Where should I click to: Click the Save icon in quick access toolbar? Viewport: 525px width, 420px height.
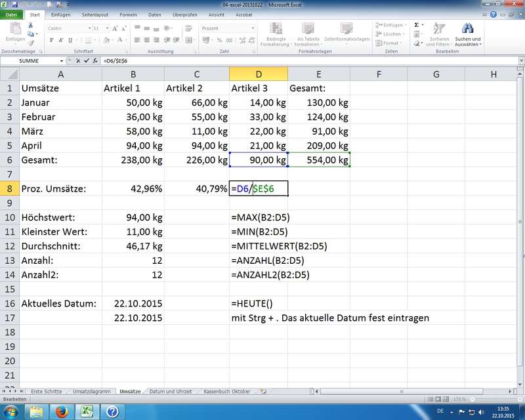(x=14, y=5)
